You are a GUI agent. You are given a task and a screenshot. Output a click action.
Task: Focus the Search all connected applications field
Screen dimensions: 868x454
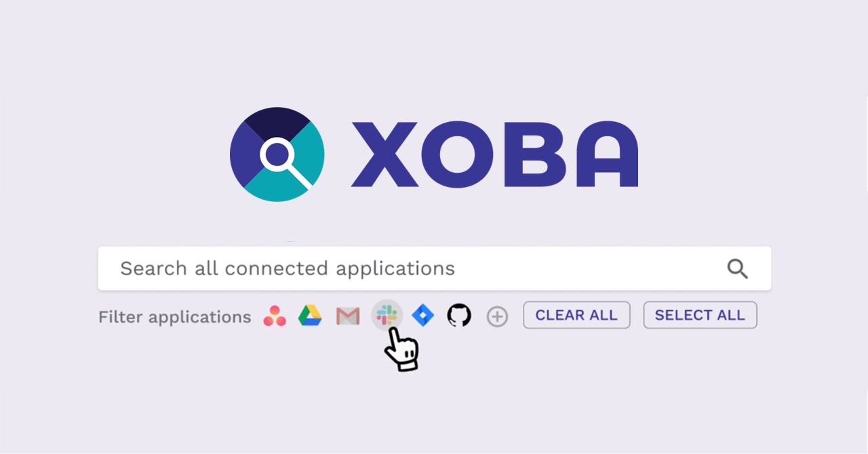pos(435,268)
